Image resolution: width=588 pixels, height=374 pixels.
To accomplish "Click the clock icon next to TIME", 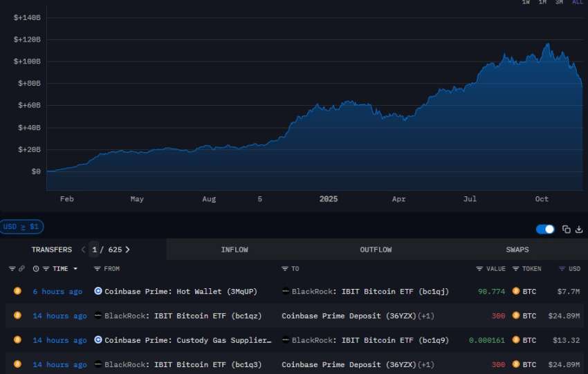I will (x=36, y=268).
